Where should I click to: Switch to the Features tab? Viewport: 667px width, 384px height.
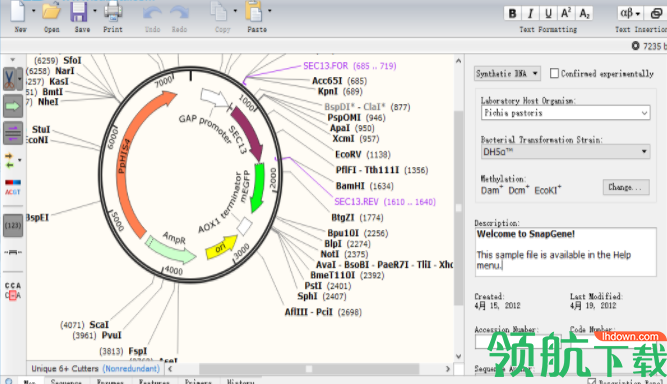point(154,381)
